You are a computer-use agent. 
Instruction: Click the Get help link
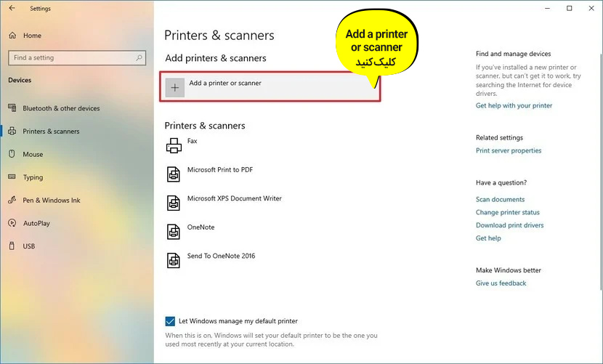coord(488,238)
